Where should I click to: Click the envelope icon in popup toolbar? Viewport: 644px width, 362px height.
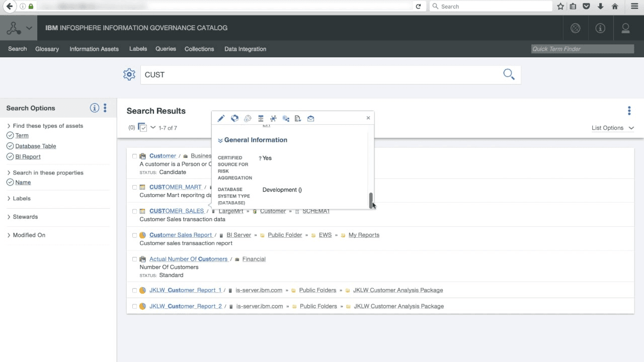pyautogui.click(x=310, y=119)
